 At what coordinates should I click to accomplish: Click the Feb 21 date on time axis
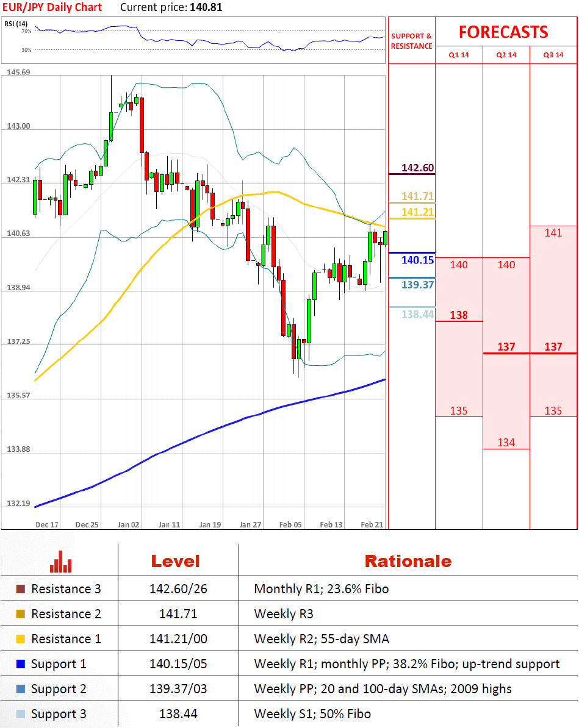(372, 524)
